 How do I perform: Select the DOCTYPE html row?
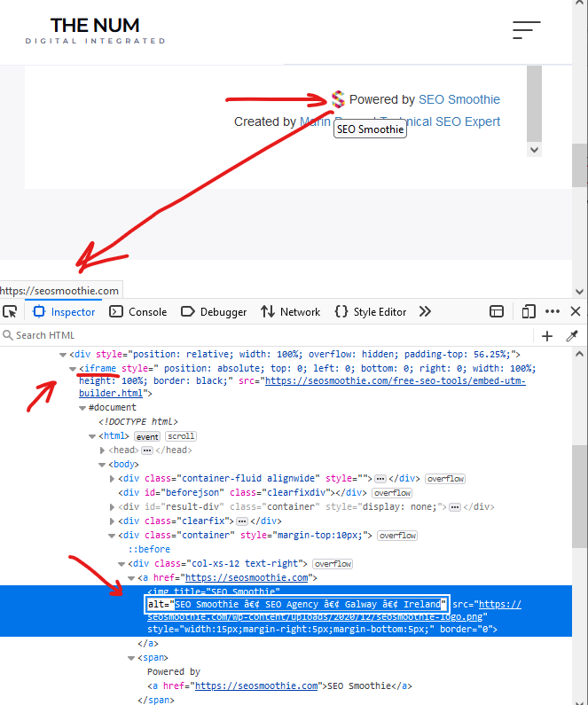[138, 422]
